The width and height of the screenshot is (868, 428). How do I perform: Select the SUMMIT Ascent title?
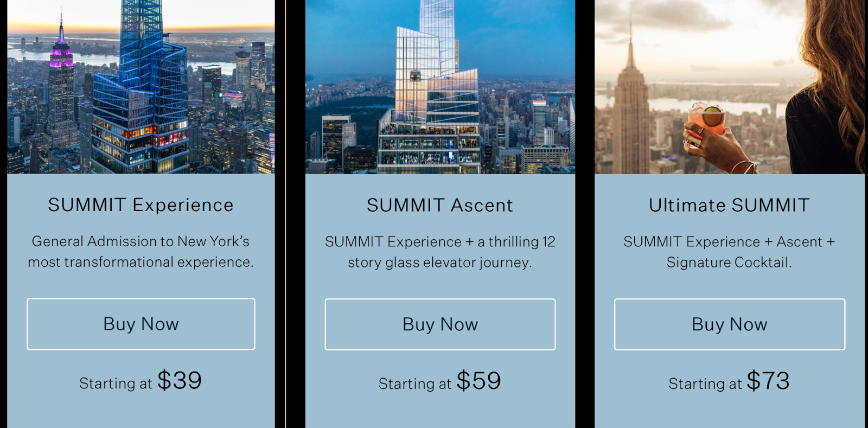440,206
